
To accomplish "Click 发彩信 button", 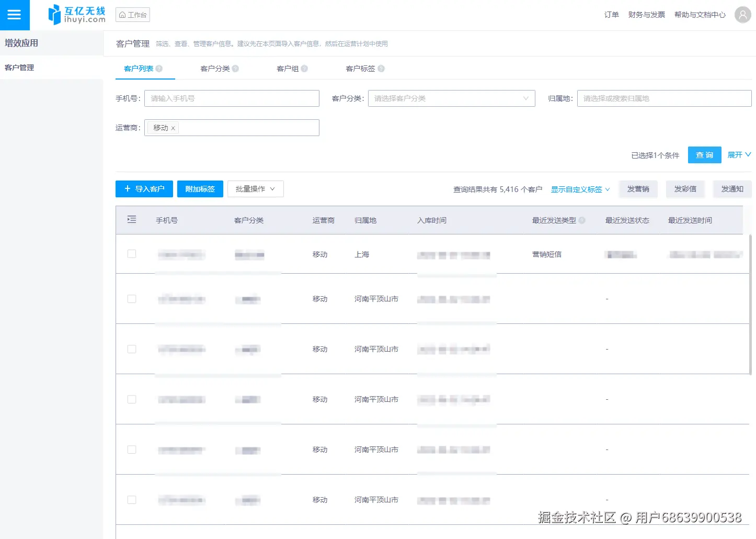I will [685, 189].
